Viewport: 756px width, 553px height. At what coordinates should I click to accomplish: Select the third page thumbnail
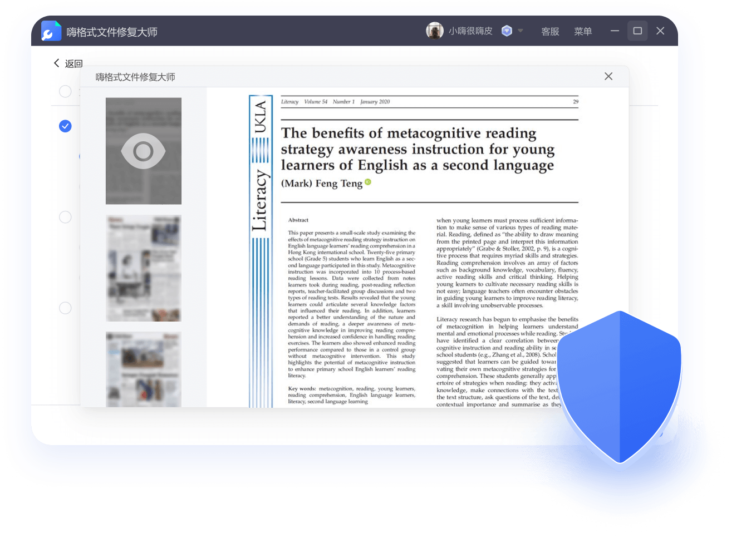click(144, 369)
